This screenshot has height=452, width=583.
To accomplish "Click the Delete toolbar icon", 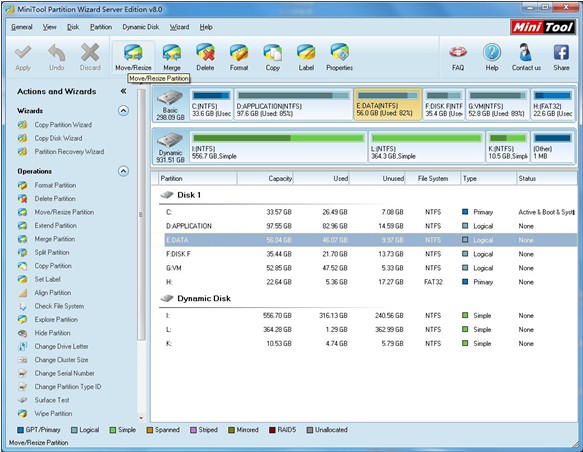I will [205, 52].
